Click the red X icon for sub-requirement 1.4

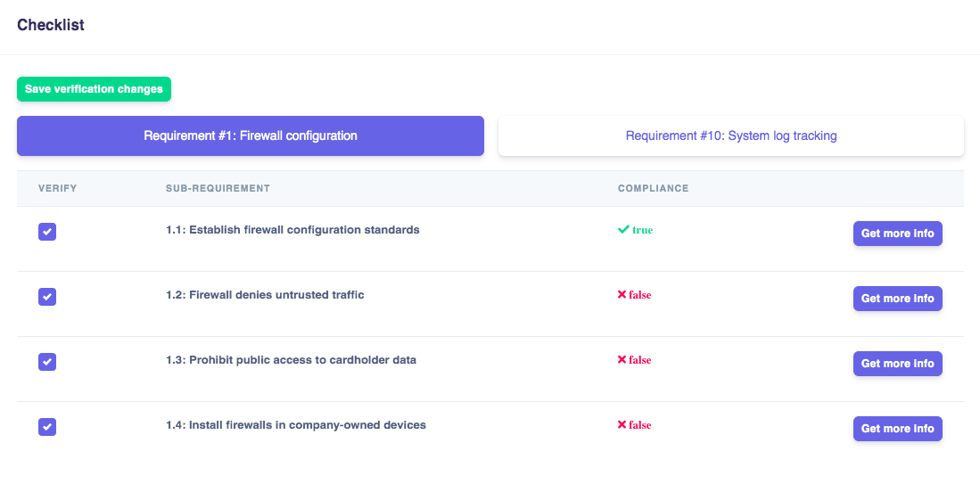click(x=622, y=425)
